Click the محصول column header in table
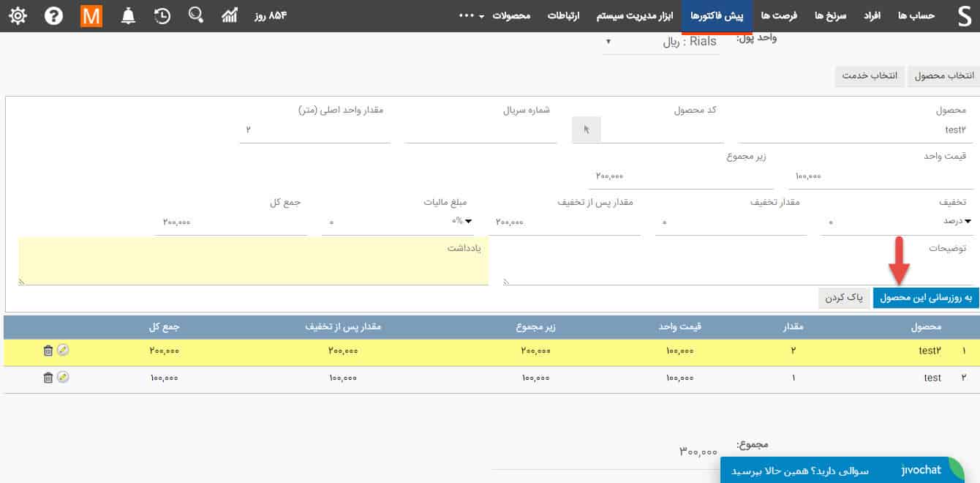This screenshot has height=483, width=980. [x=926, y=326]
